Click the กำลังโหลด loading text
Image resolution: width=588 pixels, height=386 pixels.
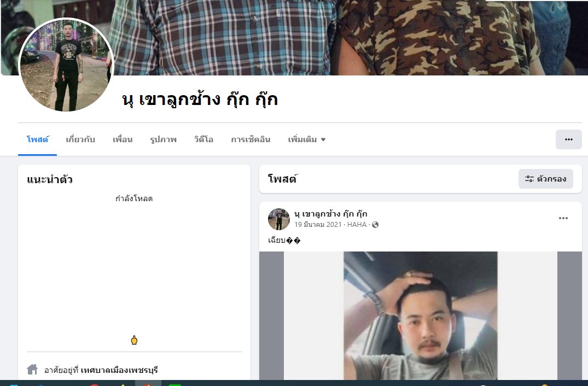(134, 198)
